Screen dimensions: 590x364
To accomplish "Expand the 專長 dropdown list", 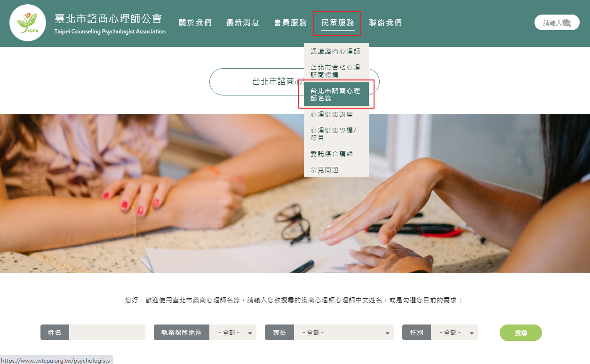I will click(x=344, y=332).
